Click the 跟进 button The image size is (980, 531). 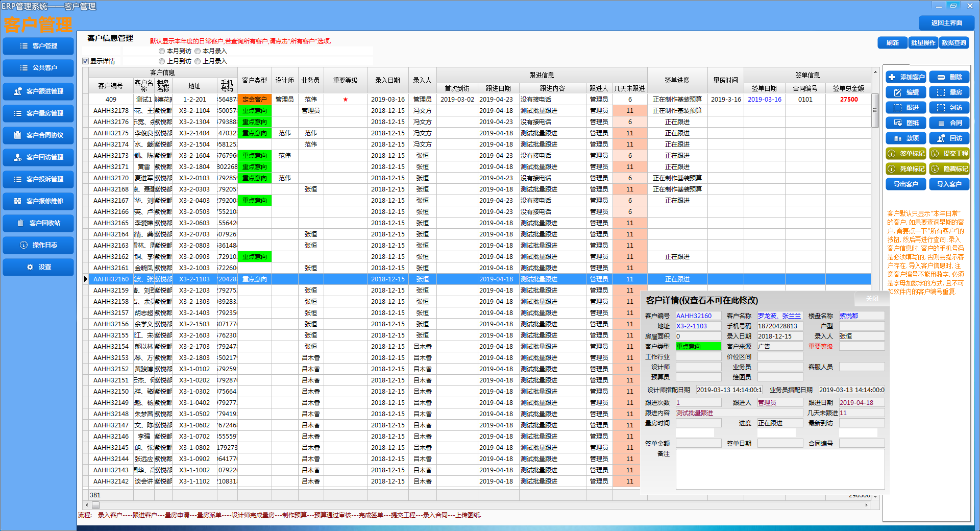coord(906,108)
